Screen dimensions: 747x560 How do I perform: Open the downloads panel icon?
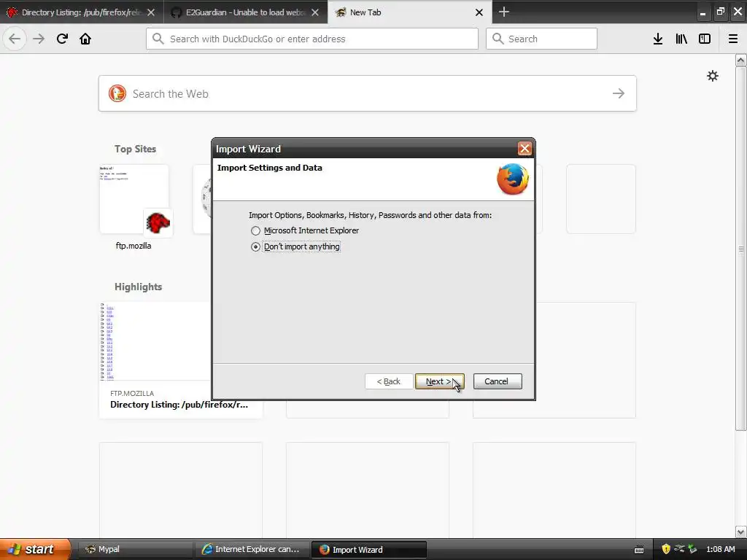point(658,39)
